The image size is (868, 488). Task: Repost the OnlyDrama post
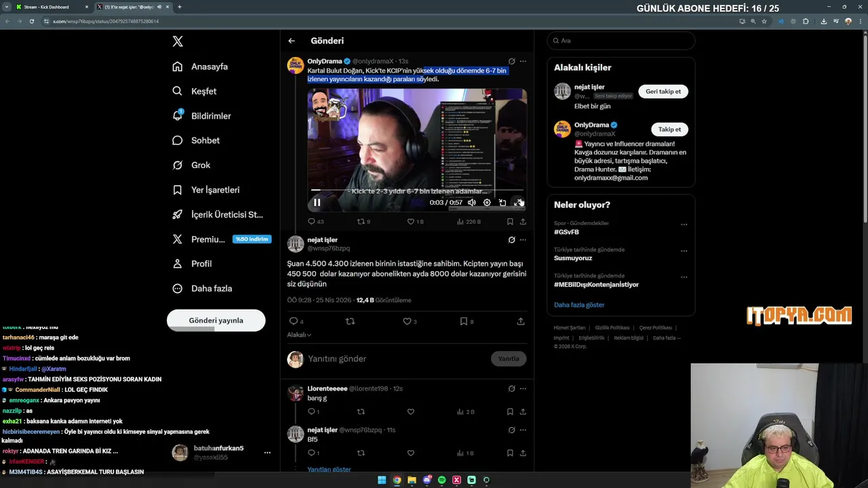tap(363, 222)
